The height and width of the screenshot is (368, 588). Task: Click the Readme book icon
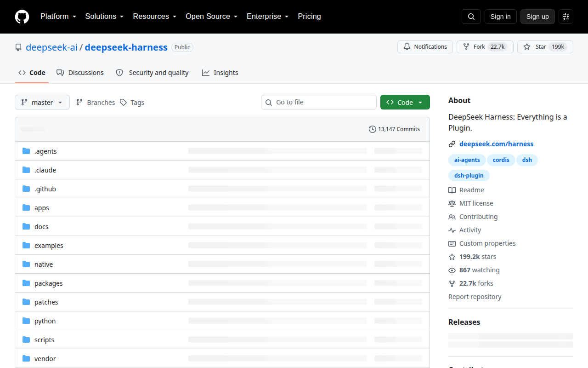pos(452,190)
